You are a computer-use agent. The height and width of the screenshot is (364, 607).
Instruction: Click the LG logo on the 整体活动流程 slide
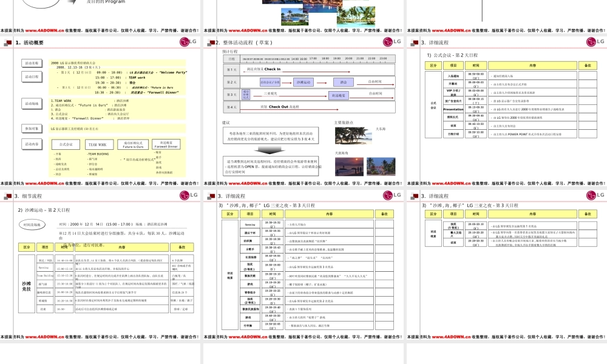coord(387,41)
